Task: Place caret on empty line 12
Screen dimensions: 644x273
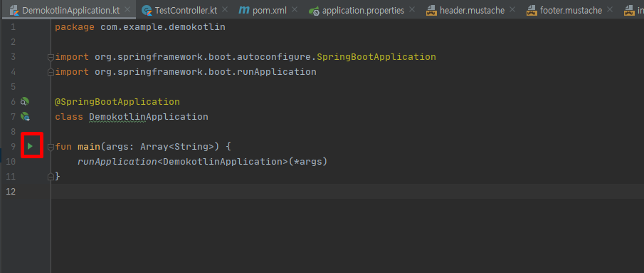Action: pyautogui.click(x=347, y=191)
